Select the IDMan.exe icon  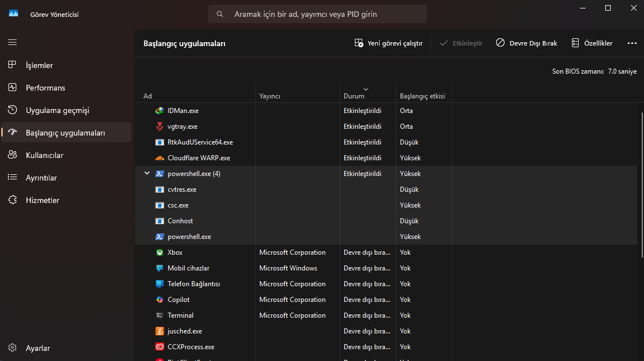pos(160,110)
